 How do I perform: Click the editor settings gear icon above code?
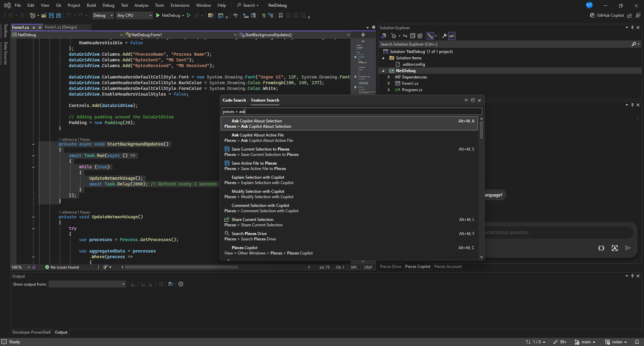374,27
